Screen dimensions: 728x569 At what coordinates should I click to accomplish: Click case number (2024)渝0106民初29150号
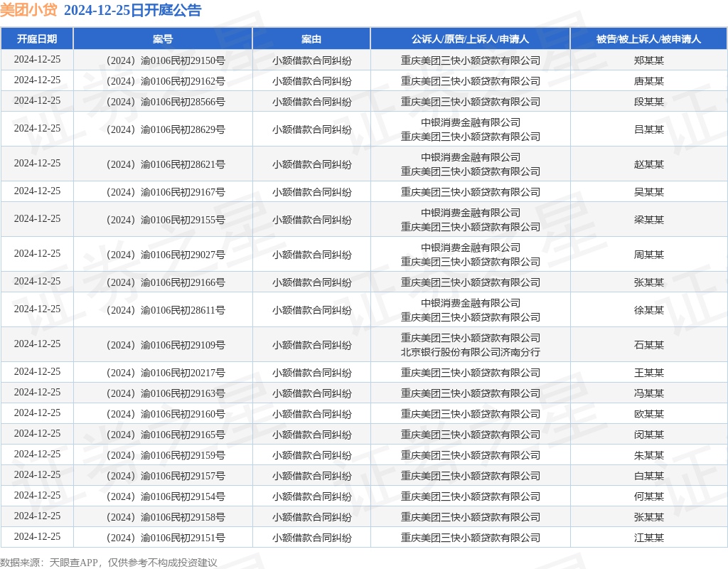tap(166, 61)
